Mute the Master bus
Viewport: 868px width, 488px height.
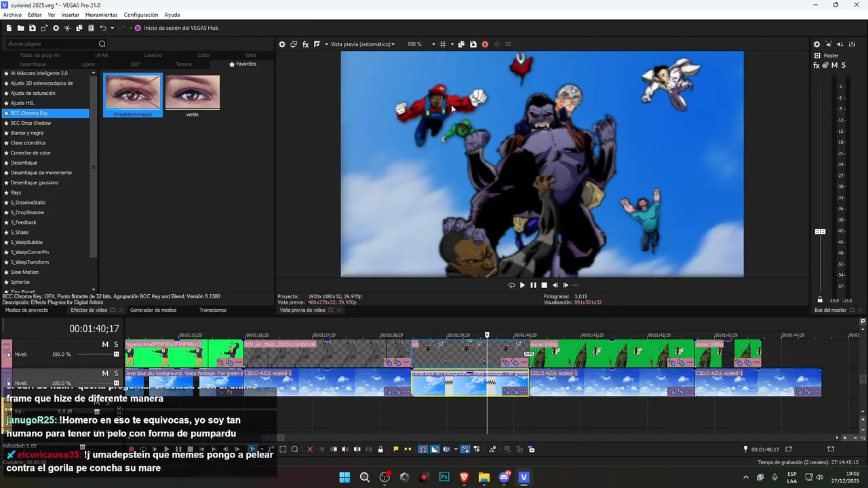(x=835, y=65)
